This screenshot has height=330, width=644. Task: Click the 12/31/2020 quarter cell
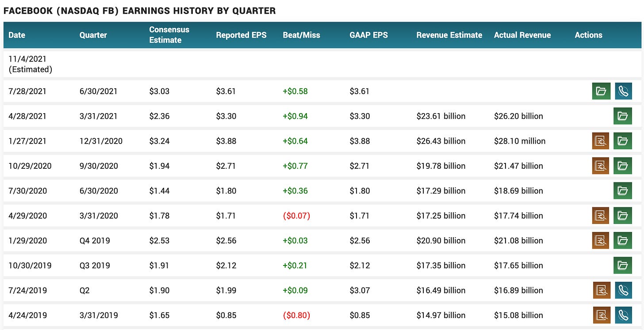pos(101,141)
